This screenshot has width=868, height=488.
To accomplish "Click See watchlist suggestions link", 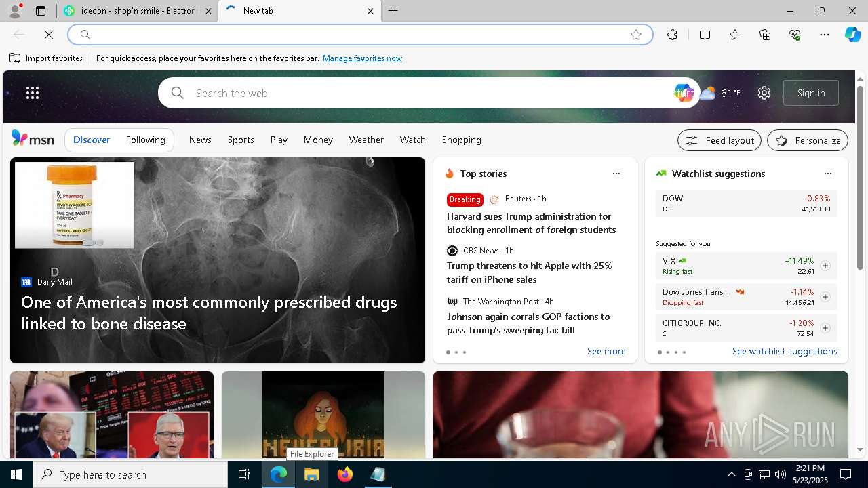I will [x=785, y=351].
